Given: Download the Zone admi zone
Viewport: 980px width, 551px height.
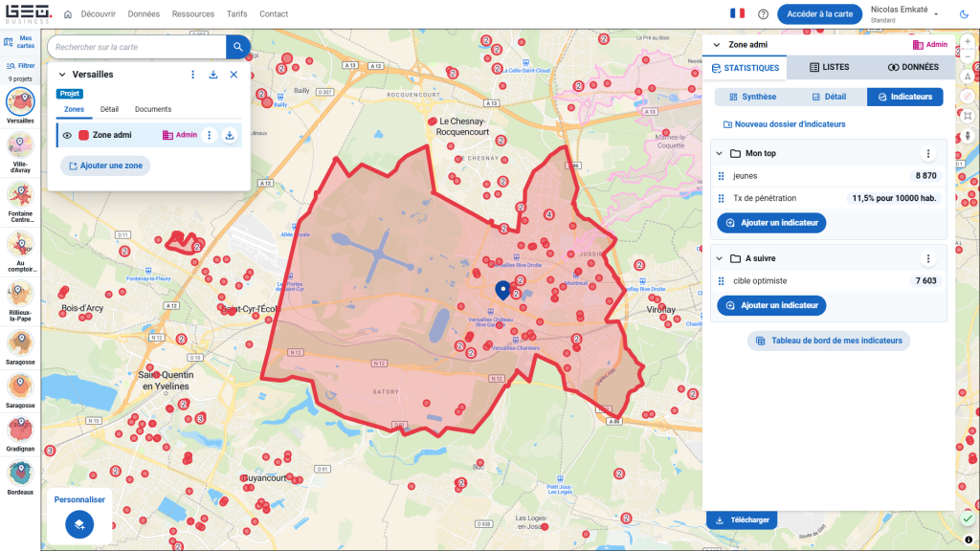Looking at the screenshot, I should [x=230, y=136].
